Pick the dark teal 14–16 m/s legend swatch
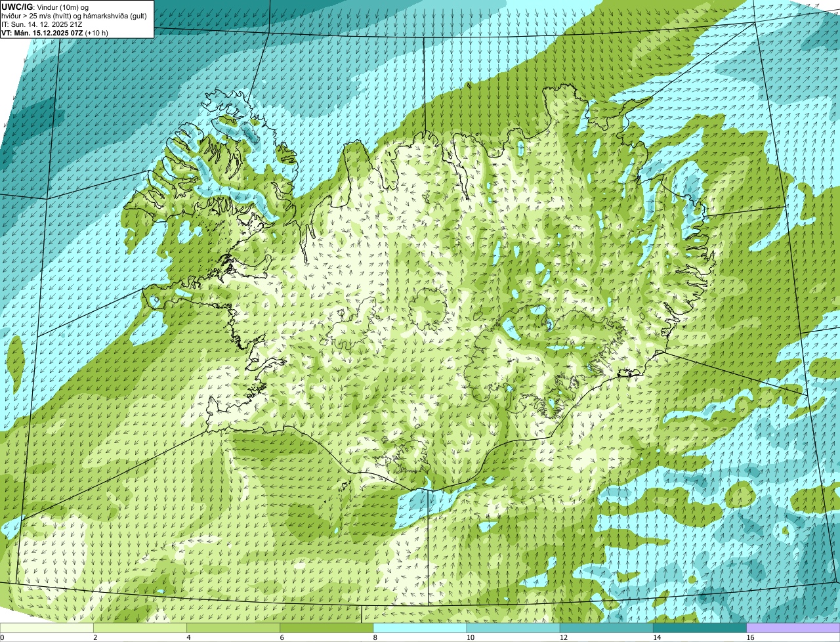 pos(700,628)
